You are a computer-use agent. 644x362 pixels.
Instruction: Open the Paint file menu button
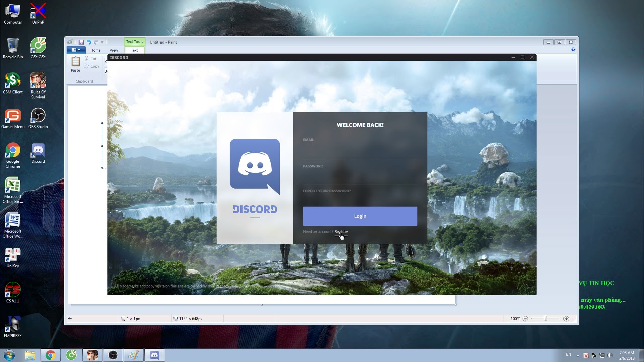[x=76, y=50]
